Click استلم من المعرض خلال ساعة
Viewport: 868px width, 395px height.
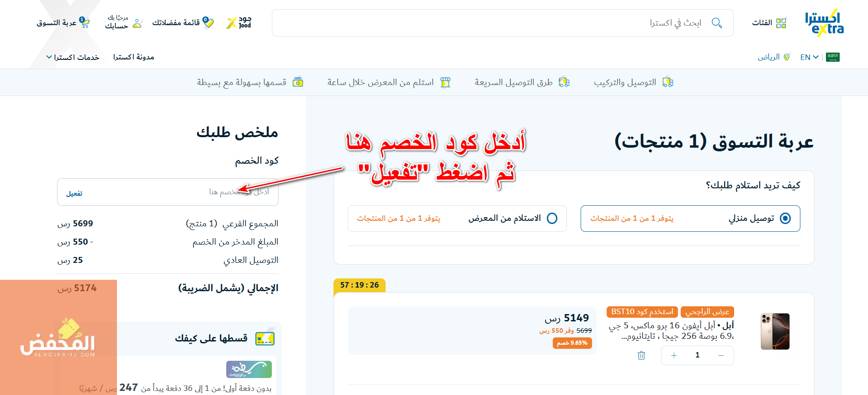(x=381, y=82)
